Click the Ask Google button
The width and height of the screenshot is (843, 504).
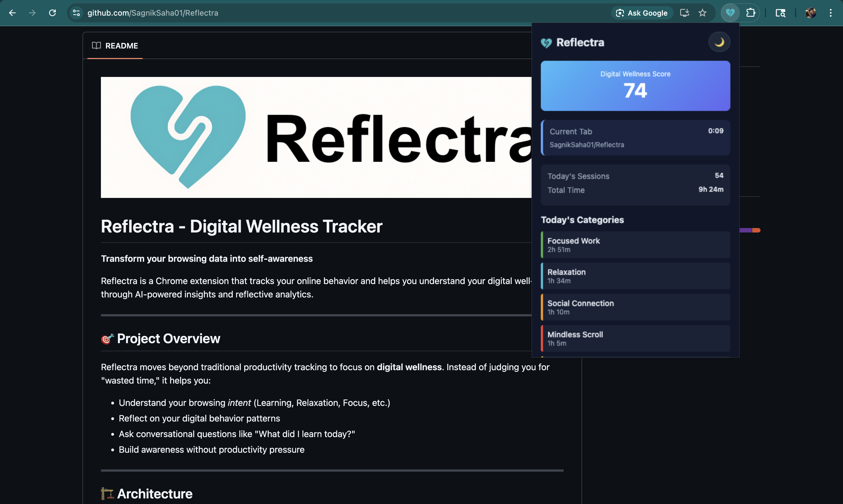642,13
